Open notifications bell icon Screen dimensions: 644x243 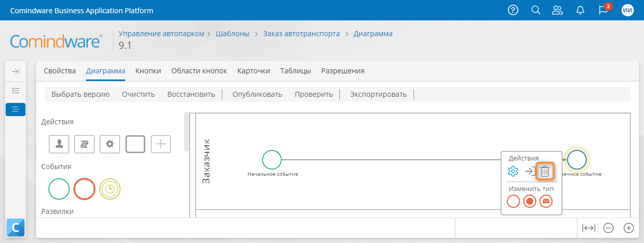click(x=580, y=10)
